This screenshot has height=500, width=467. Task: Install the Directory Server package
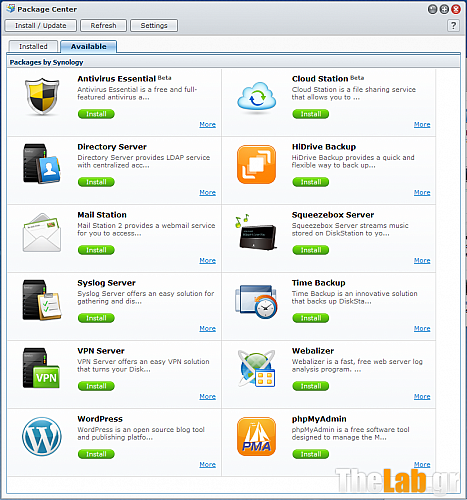[96, 182]
